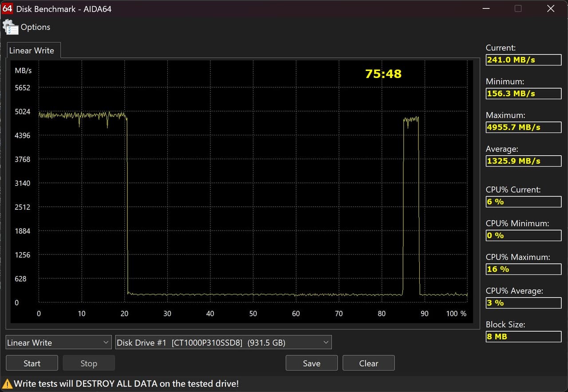Maximize the Disk Benchmark window
568x392 pixels.
518,8
